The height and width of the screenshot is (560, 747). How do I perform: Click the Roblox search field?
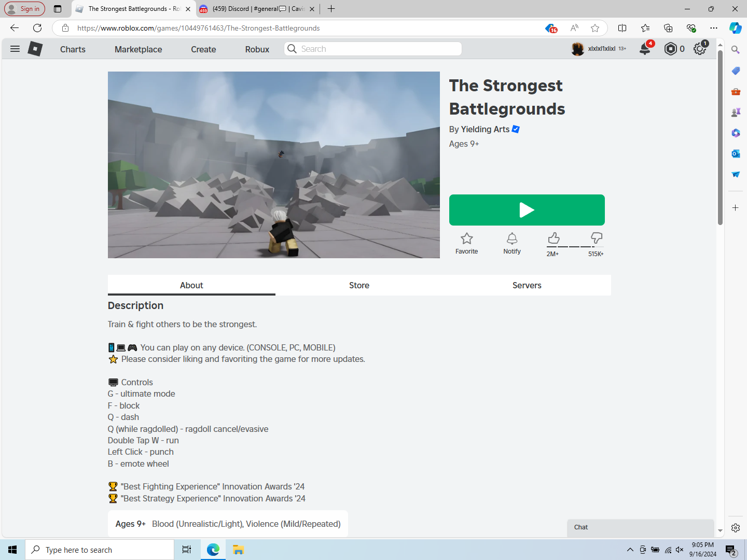point(373,49)
